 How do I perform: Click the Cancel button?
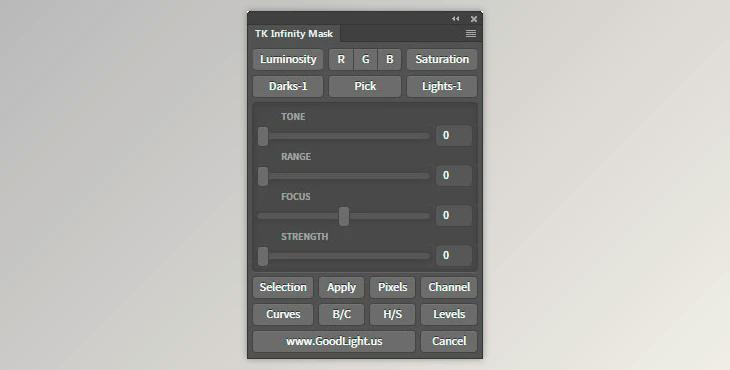pos(449,341)
